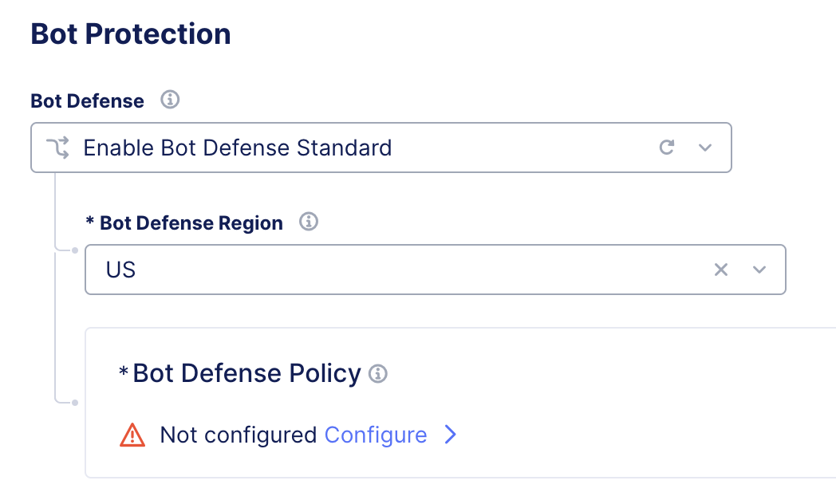Image resolution: width=836 pixels, height=504 pixels.
Task: Click the red warning triangle near Not configured
Action: [x=132, y=435]
